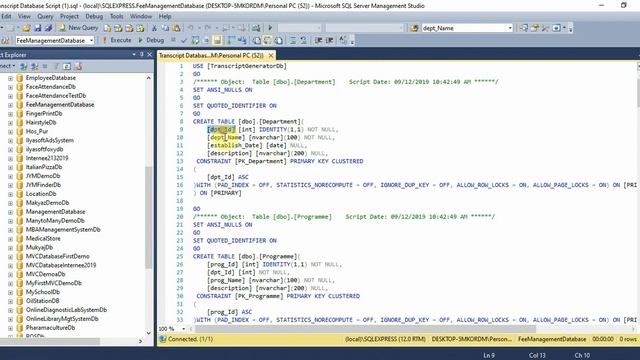The width and height of the screenshot is (640, 360).
Task: Click the Find icon beside dept_Name box
Action: pyautogui.click(x=414, y=28)
